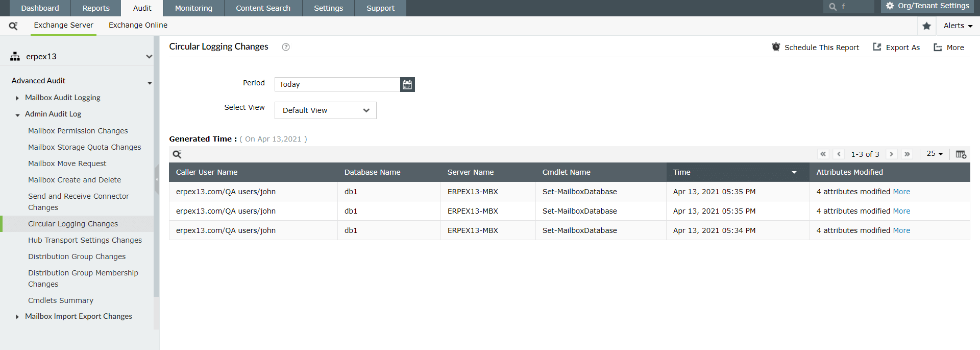This screenshot has width=980, height=350.
Task: Click the report search icon in sub-navigation
Action: pyautogui.click(x=13, y=26)
